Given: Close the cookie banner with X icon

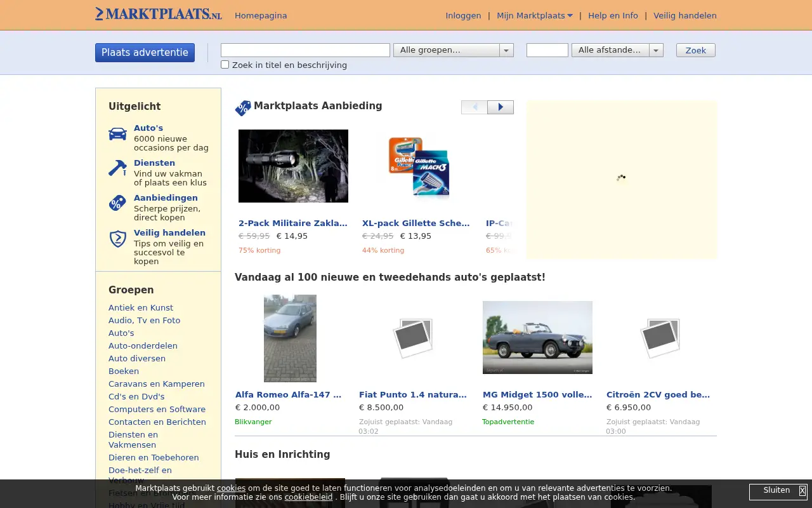Looking at the screenshot, I should pyautogui.click(x=802, y=491).
